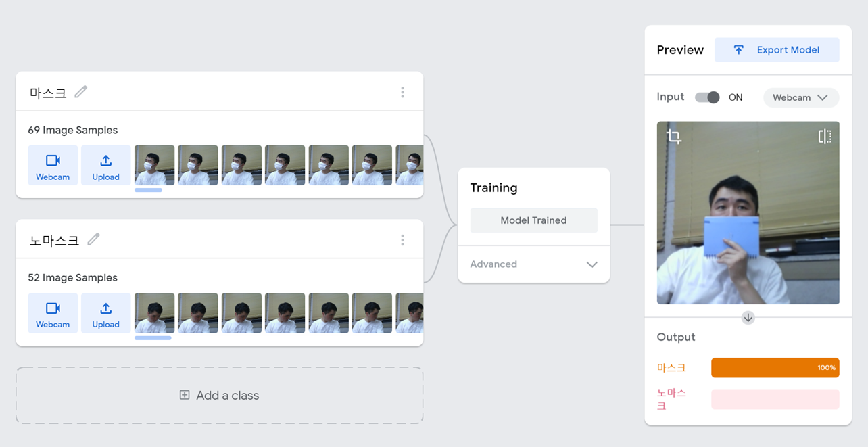Click the pencil icon next to 마스크
The height and width of the screenshot is (447, 868).
81,91
